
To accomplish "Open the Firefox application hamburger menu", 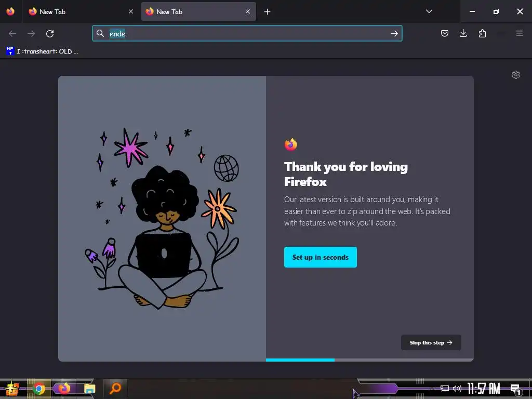I will [520, 33].
